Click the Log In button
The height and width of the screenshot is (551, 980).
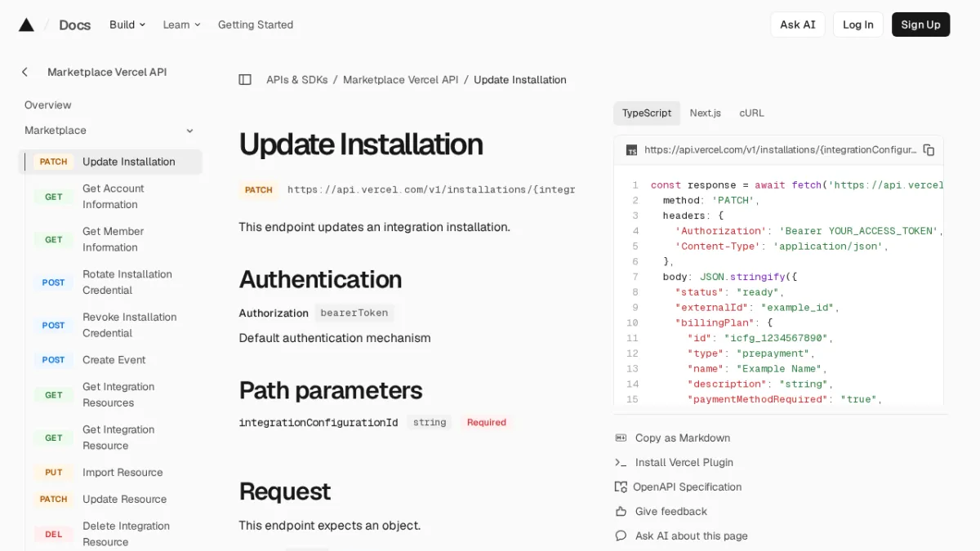pos(858,24)
